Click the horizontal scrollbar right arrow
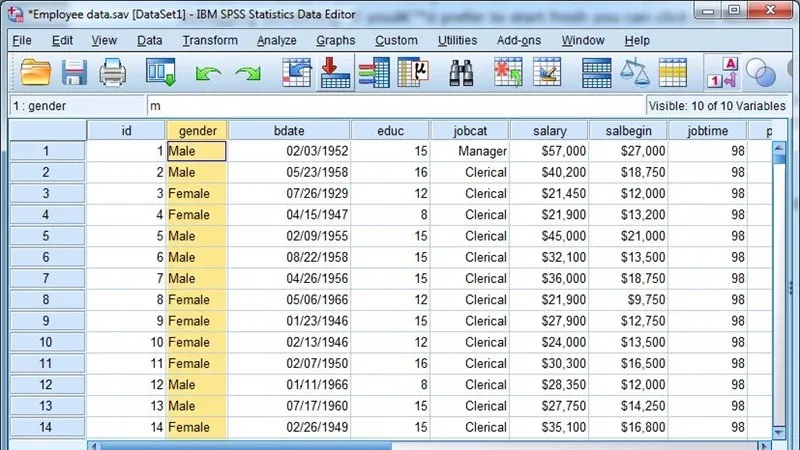 coord(764,446)
